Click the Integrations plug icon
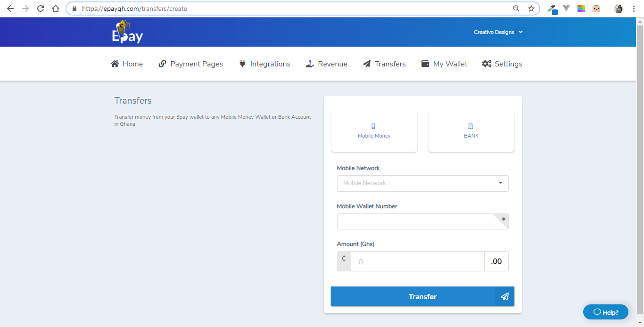The width and height of the screenshot is (644, 327). 242,64
